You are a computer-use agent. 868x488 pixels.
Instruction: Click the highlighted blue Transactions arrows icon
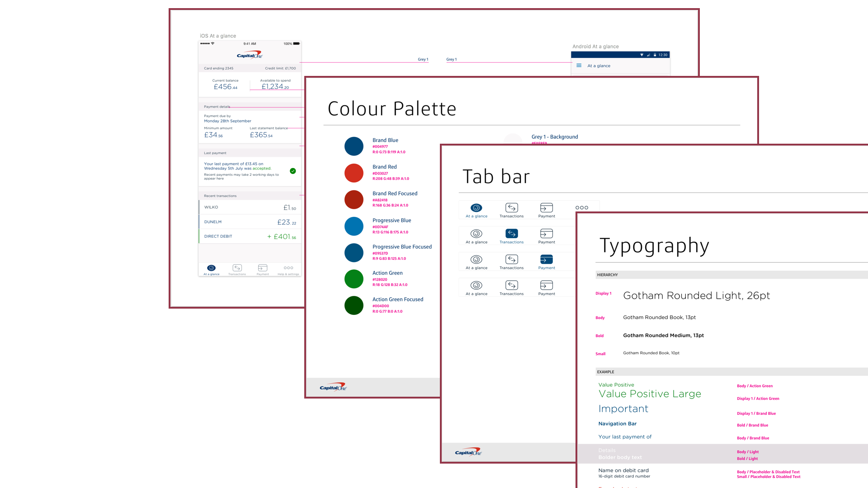tap(511, 234)
